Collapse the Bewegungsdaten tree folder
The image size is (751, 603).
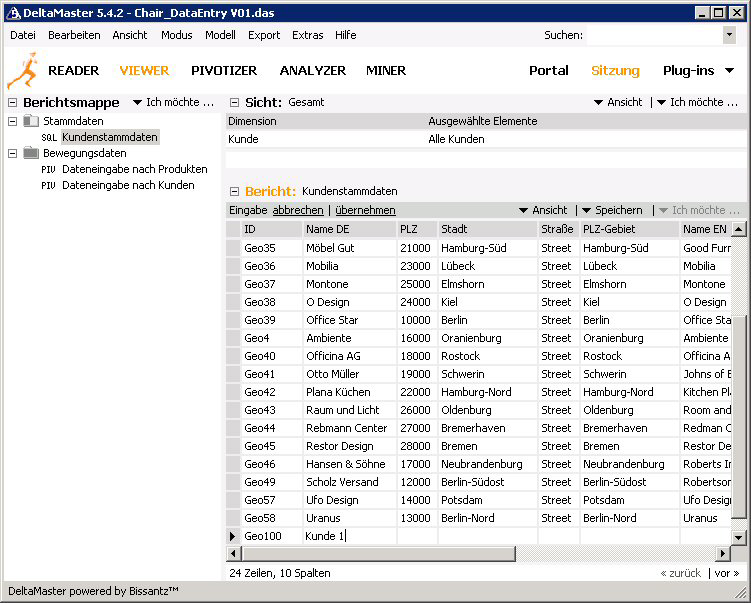coord(13,154)
